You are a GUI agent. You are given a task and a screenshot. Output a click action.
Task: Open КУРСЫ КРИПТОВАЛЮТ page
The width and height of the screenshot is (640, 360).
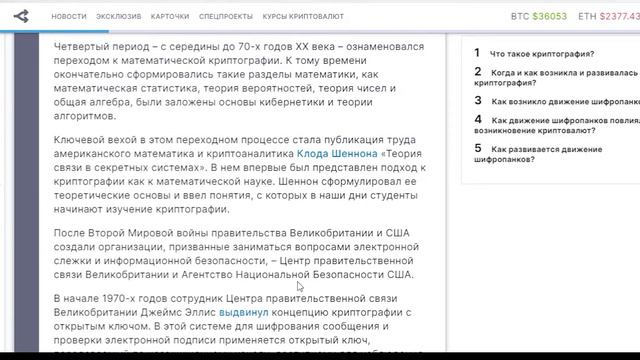pyautogui.click(x=303, y=16)
